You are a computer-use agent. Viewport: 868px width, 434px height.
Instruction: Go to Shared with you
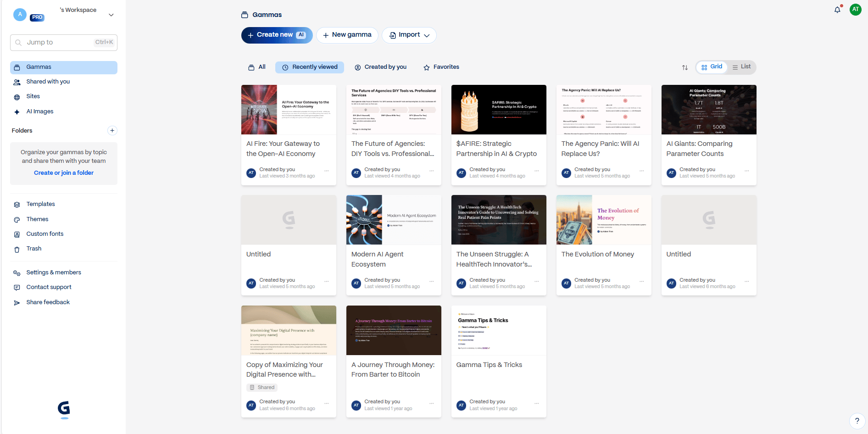(64, 82)
